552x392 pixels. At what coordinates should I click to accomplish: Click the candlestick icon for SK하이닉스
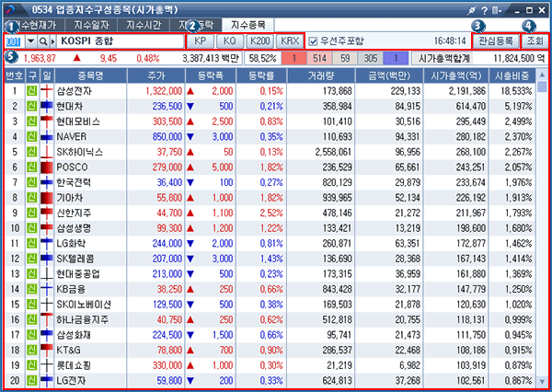47,152
